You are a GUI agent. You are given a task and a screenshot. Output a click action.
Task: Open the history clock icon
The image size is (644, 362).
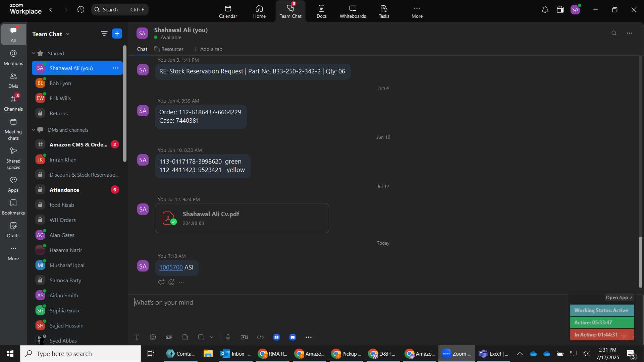[80, 9]
